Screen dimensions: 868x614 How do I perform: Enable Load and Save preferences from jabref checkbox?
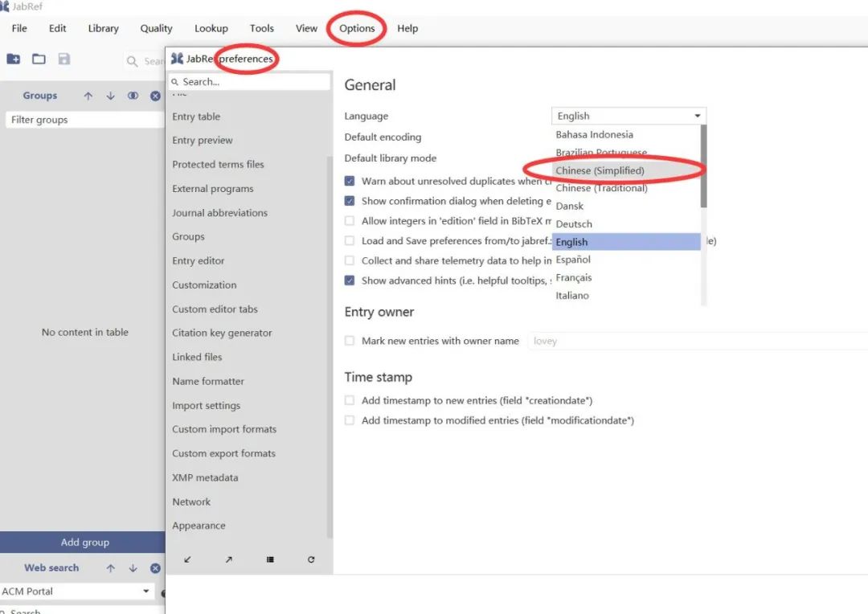coord(350,241)
